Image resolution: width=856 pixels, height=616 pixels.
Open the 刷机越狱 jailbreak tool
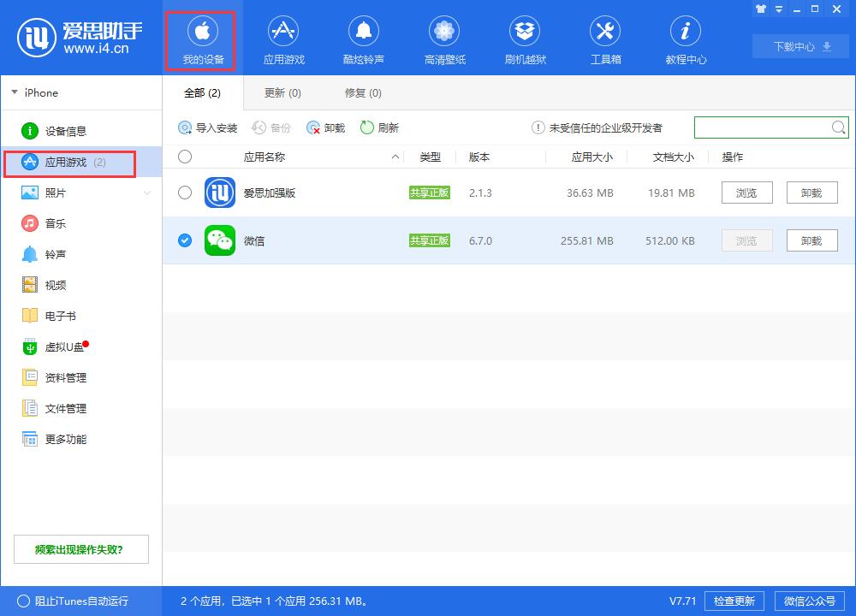point(524,38)
